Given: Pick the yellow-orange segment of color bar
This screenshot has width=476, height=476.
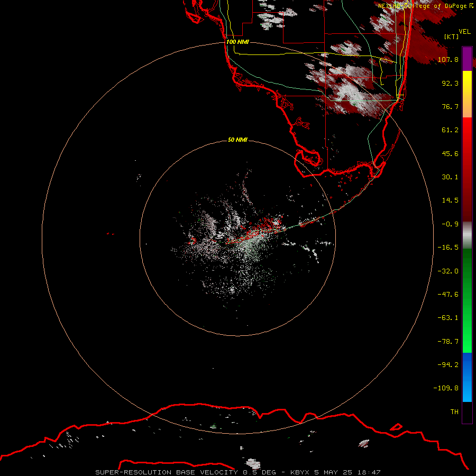Looking at the screenshot, I should tap(467, 94).
